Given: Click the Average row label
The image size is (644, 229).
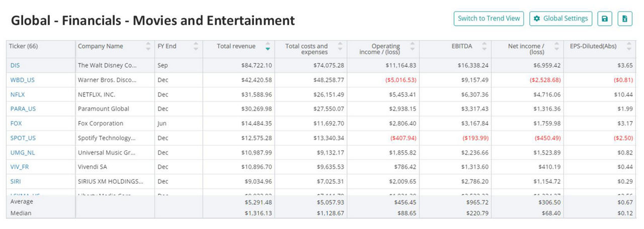Looking at the screenshot, I should pos(21,202).
